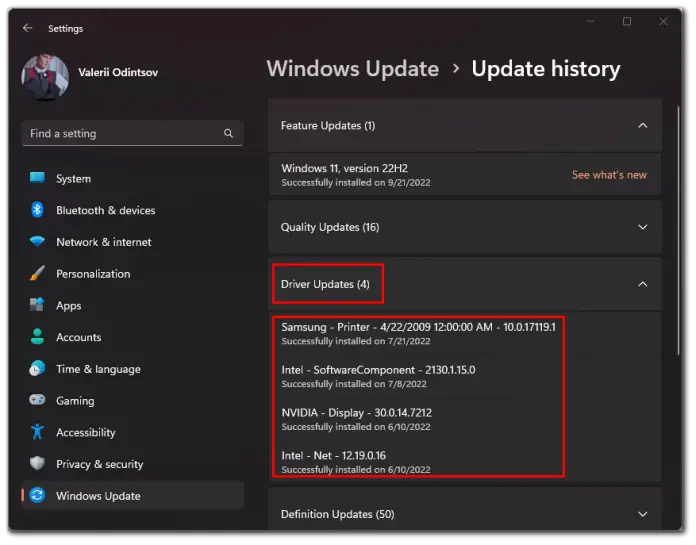
Task: Maximize the Settings window
Action: [627, 21]
